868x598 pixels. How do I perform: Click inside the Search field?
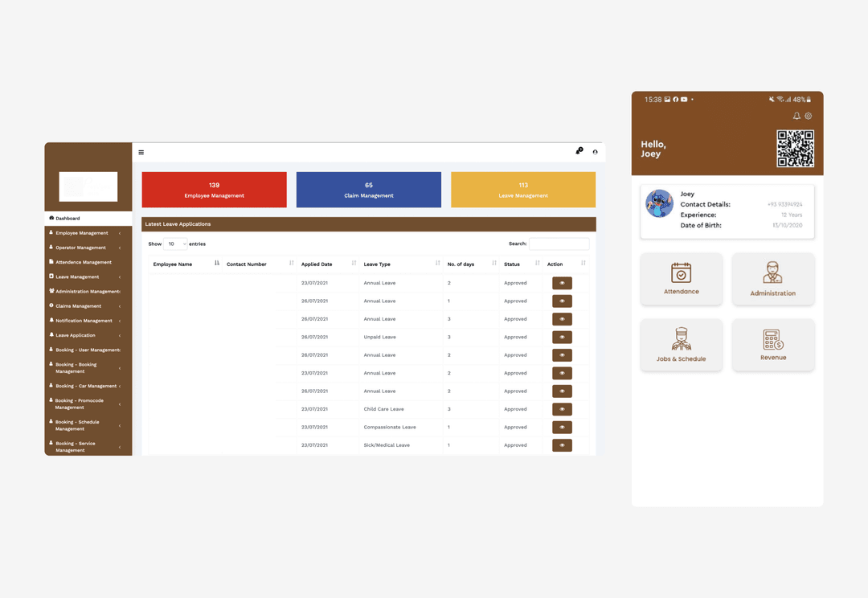[559, 244]
